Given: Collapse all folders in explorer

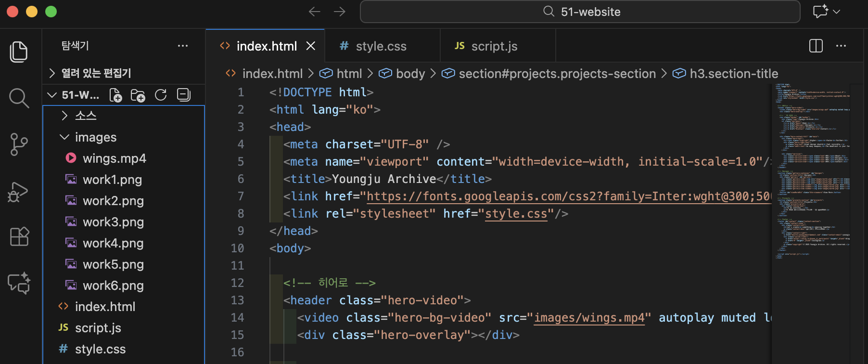Looking at the screenshot, I should click(183, 95).
